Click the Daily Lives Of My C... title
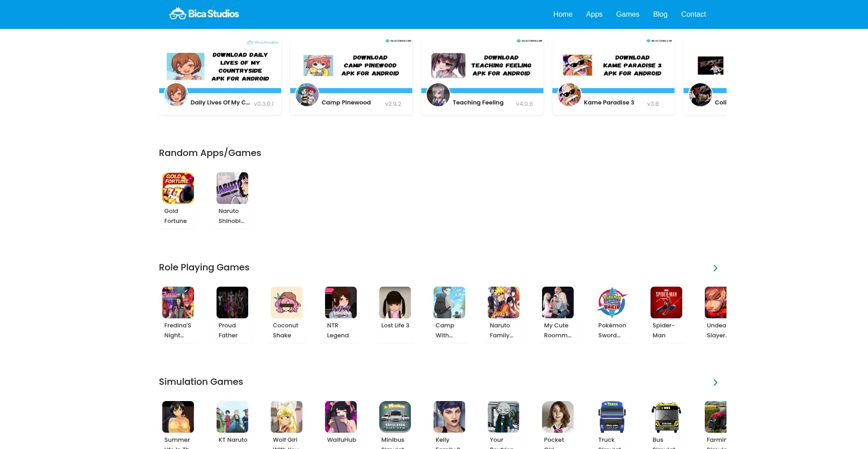Viewport: 868px width, 449px height. click(220, 103)
